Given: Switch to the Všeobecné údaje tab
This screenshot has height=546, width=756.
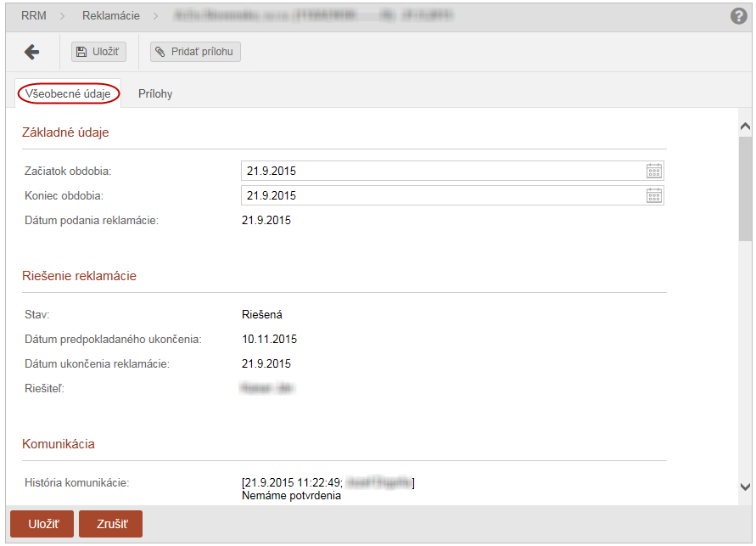Looking at the screenshot, I should coord(68,93).
